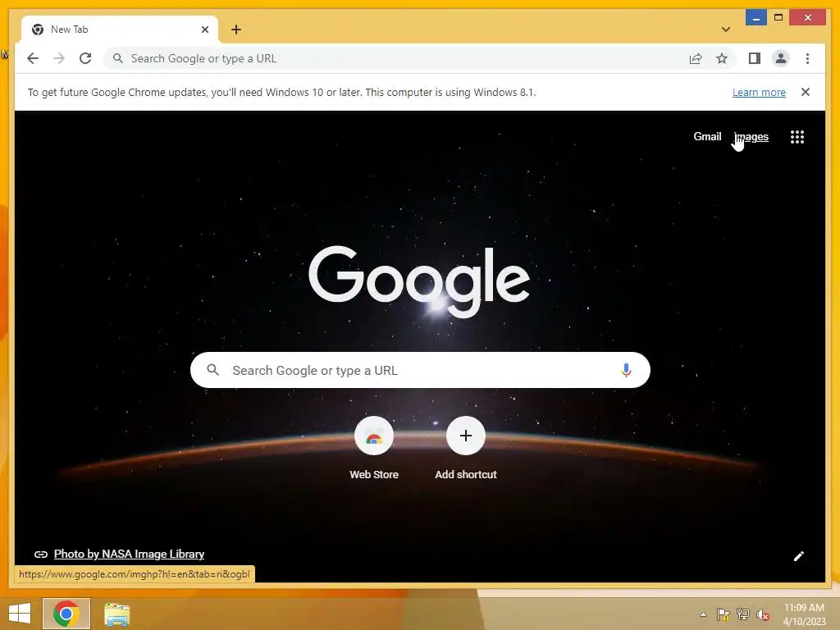840x630 pixels.
Task: Share this page using the share icon
Action: pyautogui.click(x=696, y=58)
